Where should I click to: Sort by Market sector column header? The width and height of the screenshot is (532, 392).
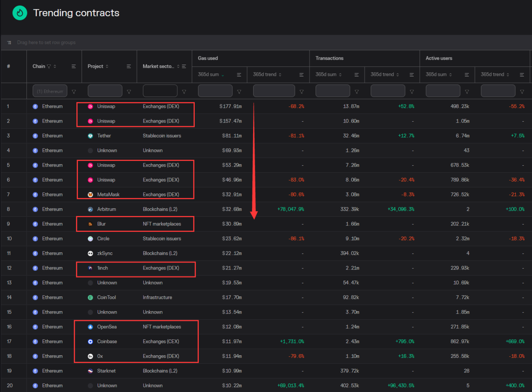(x=158, y=66)
